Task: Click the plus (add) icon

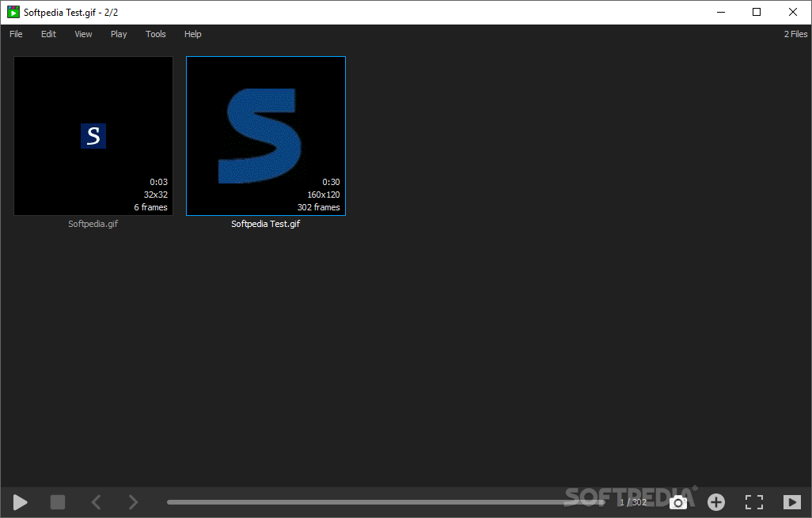Action: 716,502
